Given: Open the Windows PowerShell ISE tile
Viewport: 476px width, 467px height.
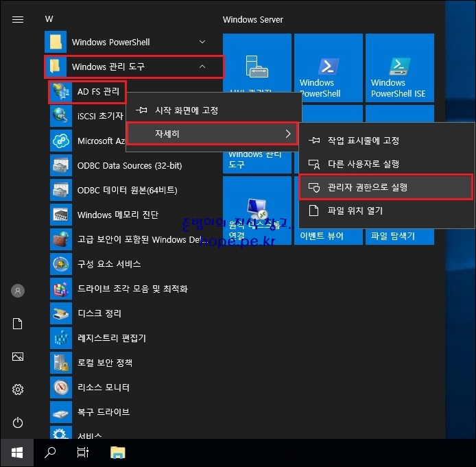Looking at the screenshot, I should 399,68.
